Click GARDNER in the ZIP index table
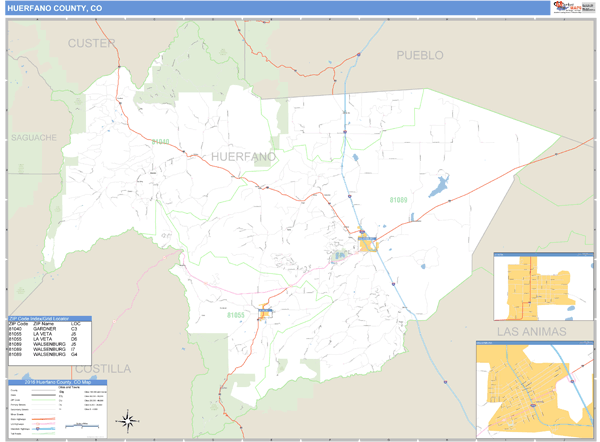 [x=44, y=329]
